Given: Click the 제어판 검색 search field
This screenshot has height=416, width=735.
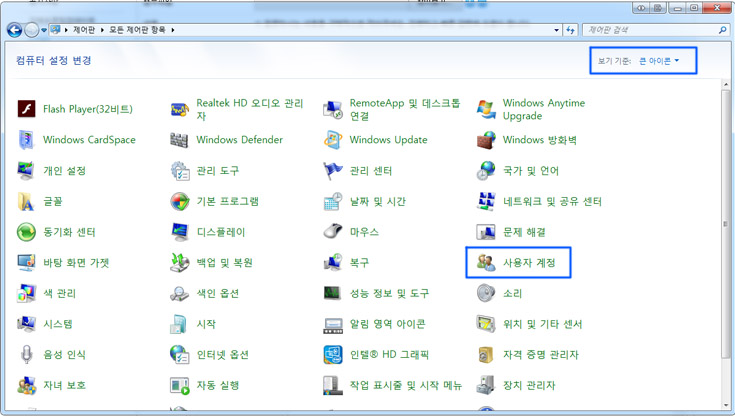Looking at the screenshot, I should [650, 30].
